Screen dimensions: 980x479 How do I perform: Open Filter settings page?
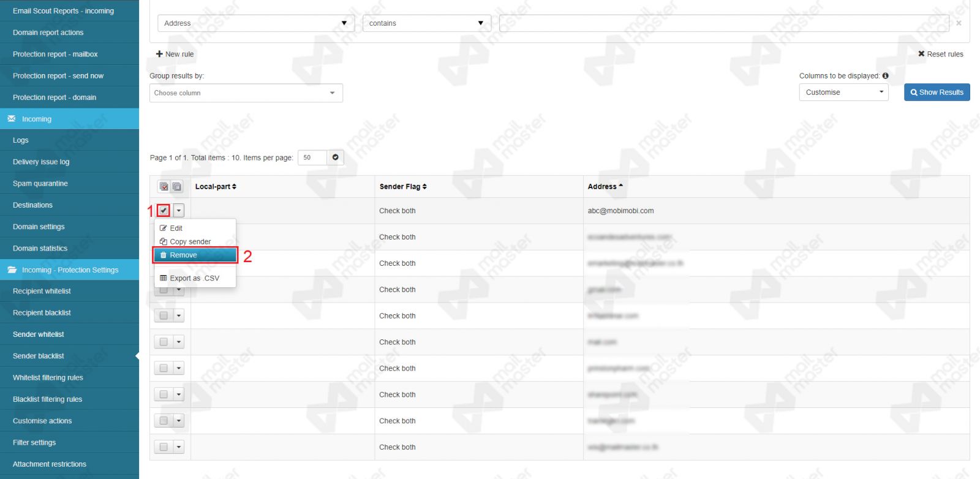(69, 442)
